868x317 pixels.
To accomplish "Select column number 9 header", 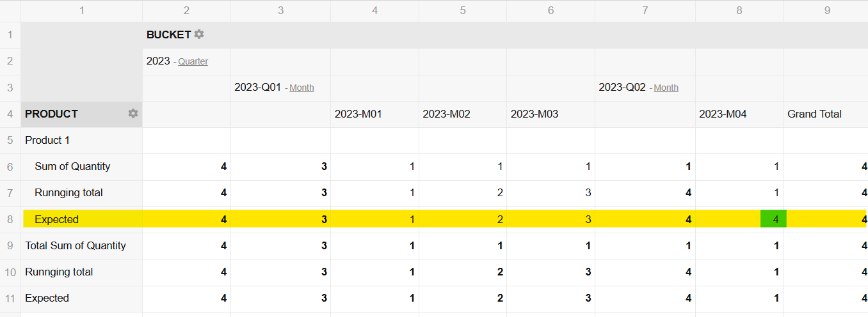I will [827, 10].
